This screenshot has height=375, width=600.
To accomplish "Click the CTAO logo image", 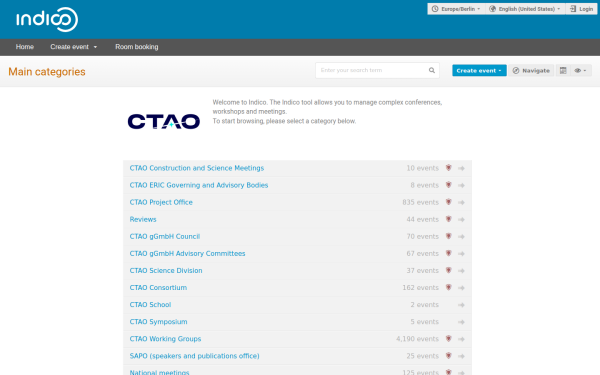I will [163, 121].
